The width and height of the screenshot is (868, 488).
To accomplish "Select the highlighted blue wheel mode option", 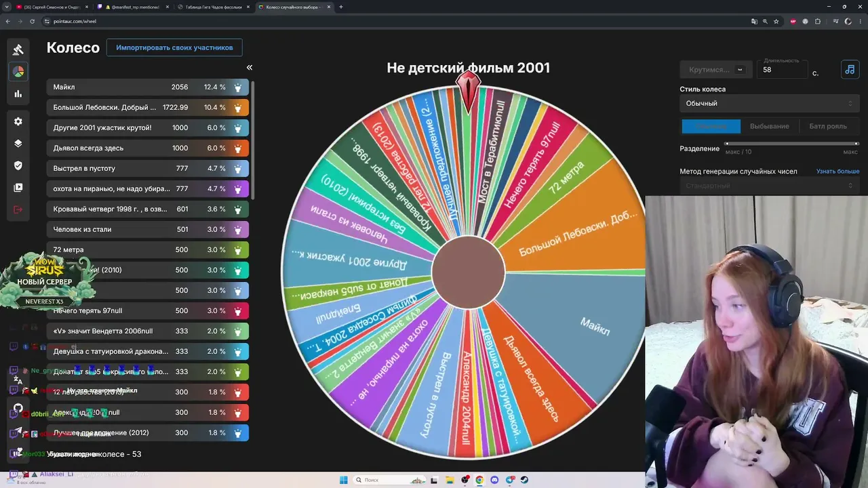I will tap(711, 126).
